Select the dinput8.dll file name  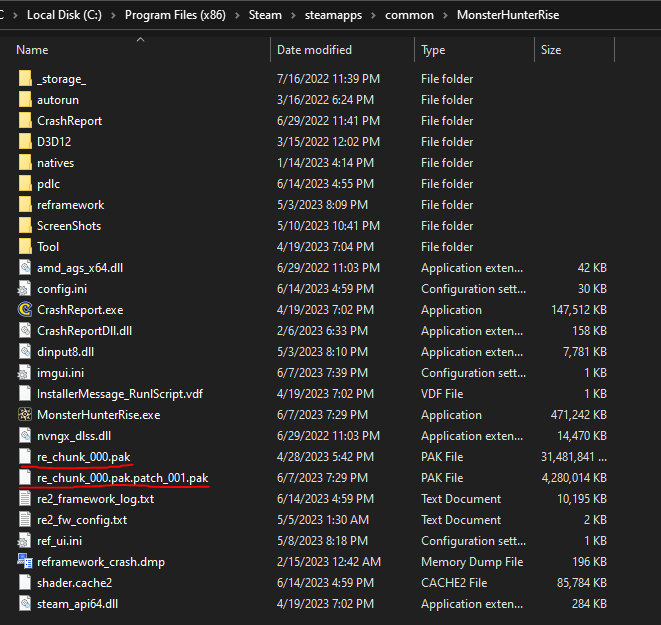pyautogui.click(x=65, y=352)
